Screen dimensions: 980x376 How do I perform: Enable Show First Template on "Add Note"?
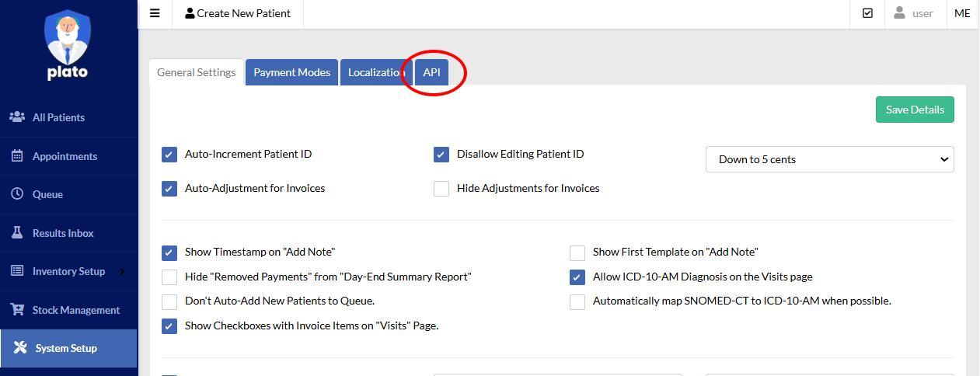(x=577, y=252)
